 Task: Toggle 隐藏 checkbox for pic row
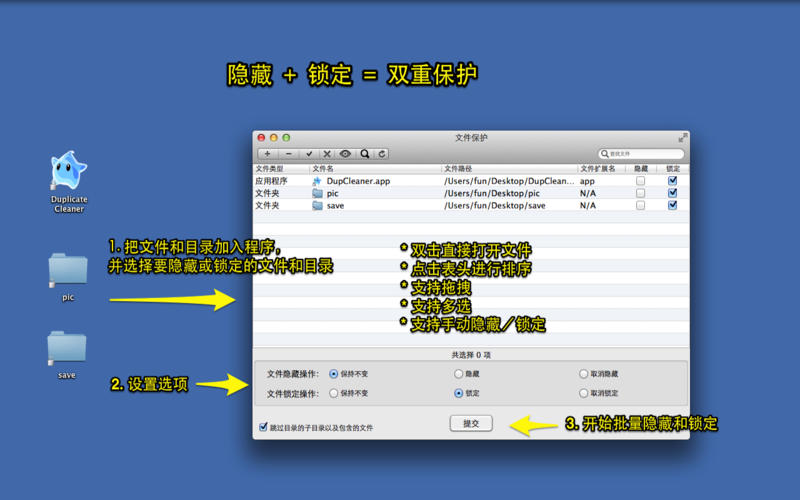pyautogui.click(x=640, y=193)
